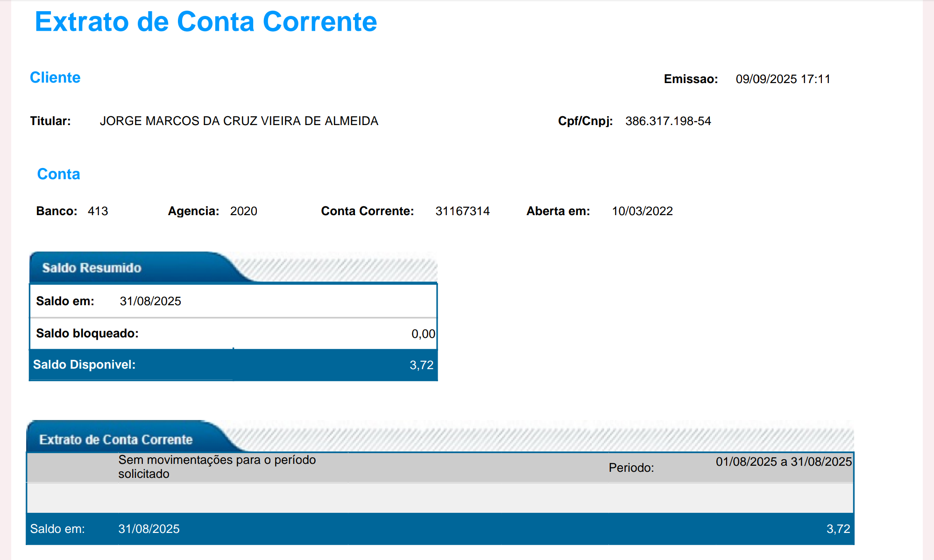Click the CPF number 386.317.198-54

click(668, 121)
